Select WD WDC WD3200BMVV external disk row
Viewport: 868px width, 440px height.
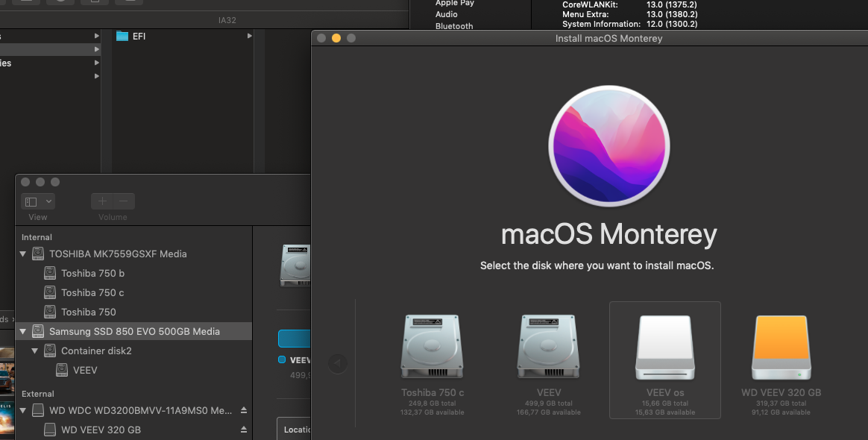click(133, 411)
